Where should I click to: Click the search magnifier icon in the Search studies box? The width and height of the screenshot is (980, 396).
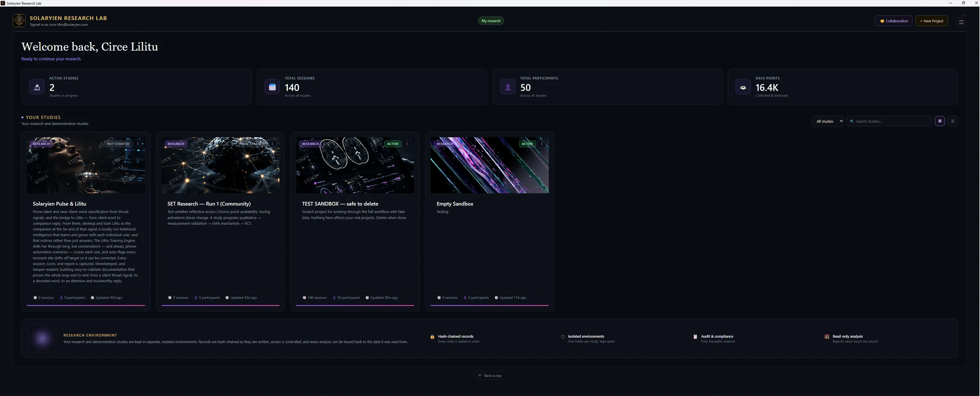(x=852, y=121)
